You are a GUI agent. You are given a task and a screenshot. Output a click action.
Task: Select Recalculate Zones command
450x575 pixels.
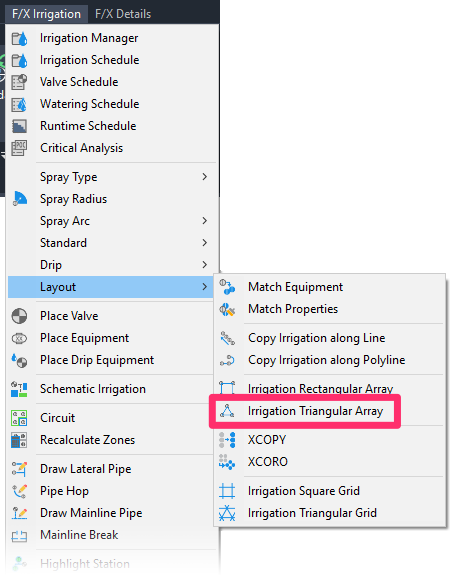[111, 440]
